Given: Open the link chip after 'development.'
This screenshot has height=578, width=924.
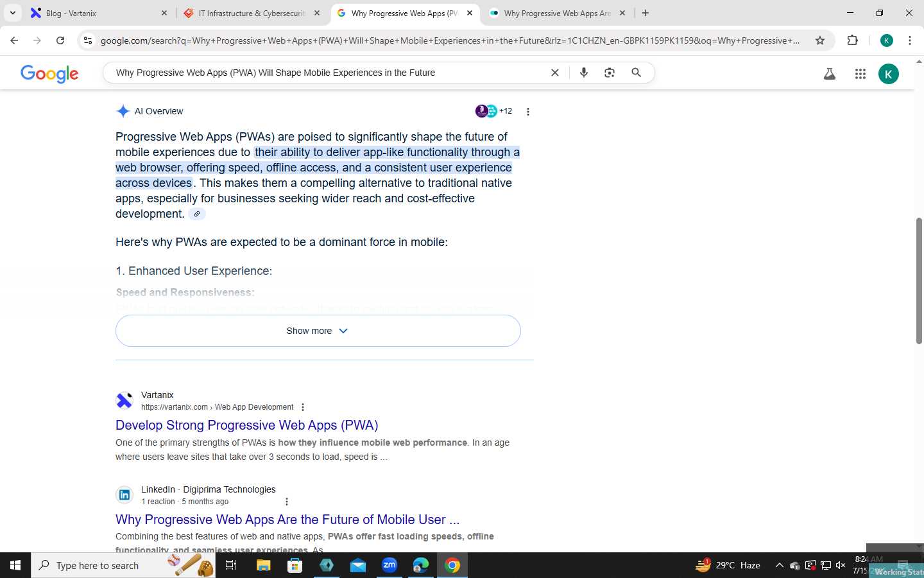Looking at the screenshot, I should (x=197, y=214).
